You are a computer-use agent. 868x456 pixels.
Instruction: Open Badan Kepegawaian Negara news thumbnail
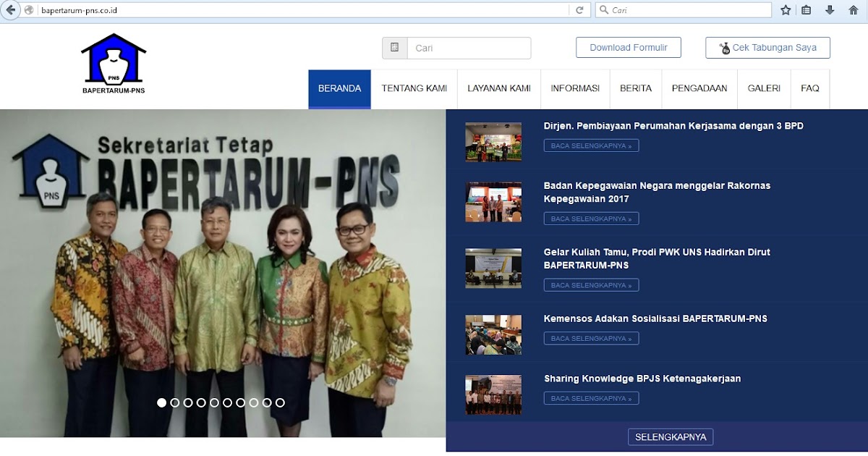(493, 202)
